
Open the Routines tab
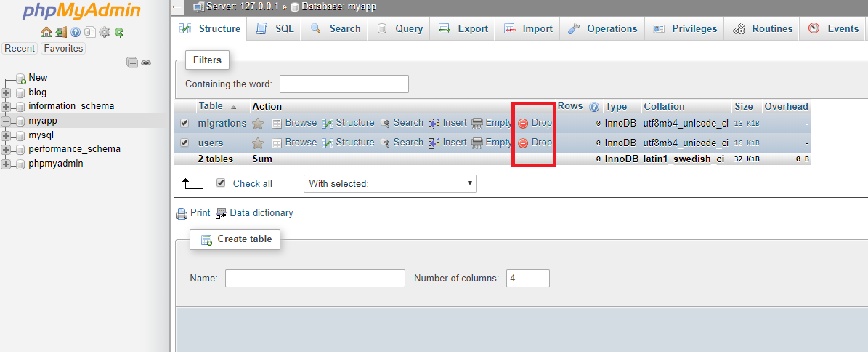pyautogui.click(x=762, y=29)
